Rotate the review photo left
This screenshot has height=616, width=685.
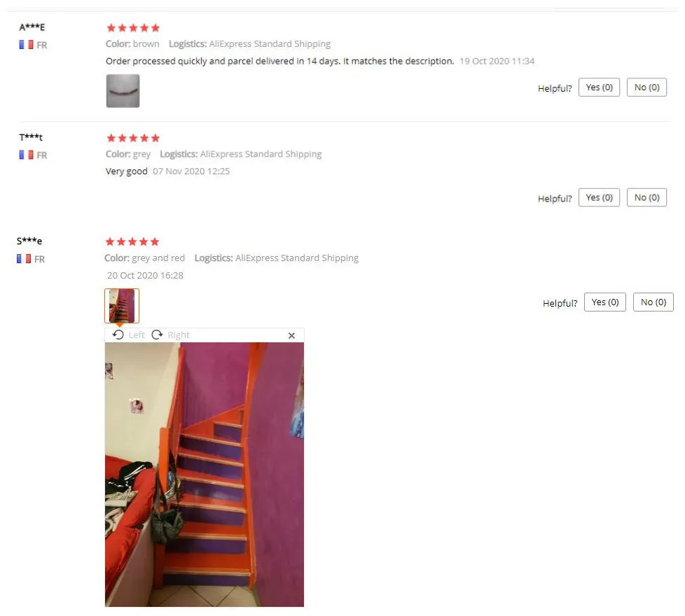pos(128,335)
